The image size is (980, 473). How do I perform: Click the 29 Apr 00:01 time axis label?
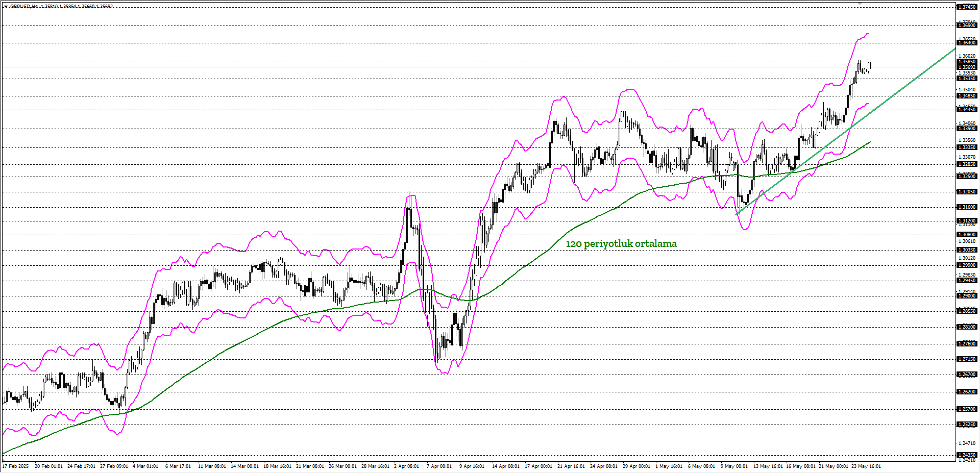[x=636, y=466]
